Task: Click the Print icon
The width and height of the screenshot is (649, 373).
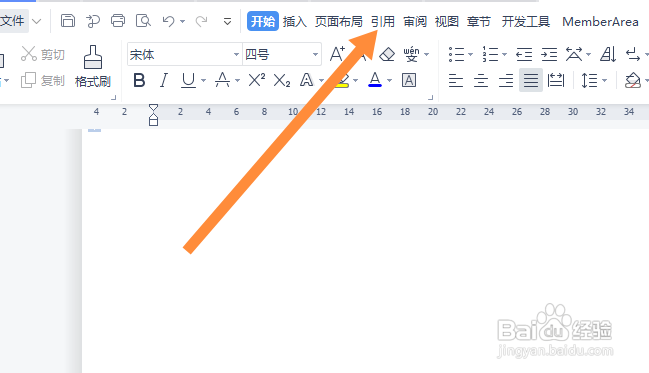Action: tap(118, 20)
